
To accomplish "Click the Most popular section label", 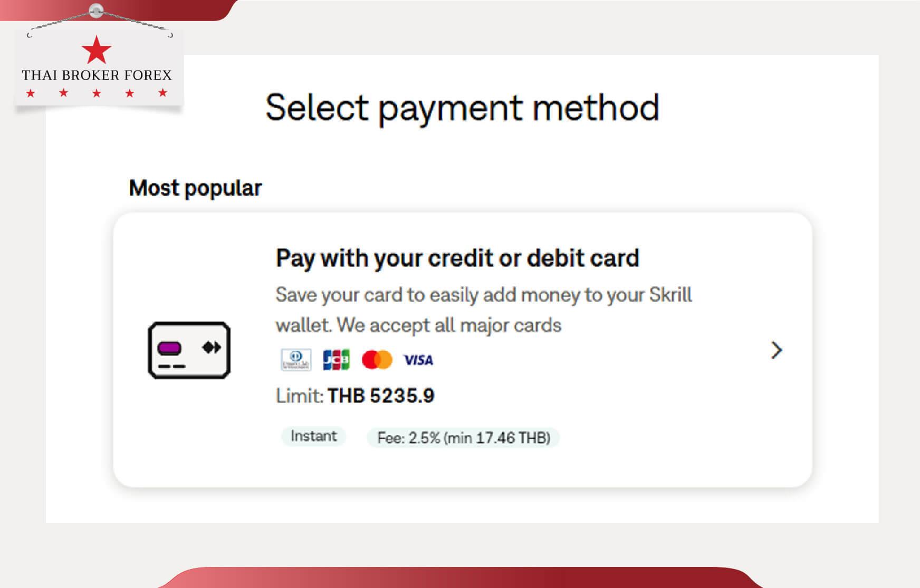I will coord(195,188).
